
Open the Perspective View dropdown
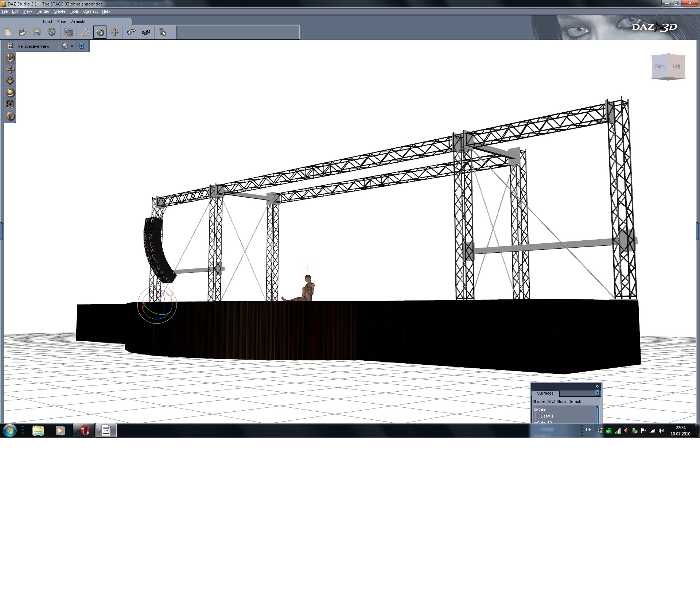click(x=37, y=46)
